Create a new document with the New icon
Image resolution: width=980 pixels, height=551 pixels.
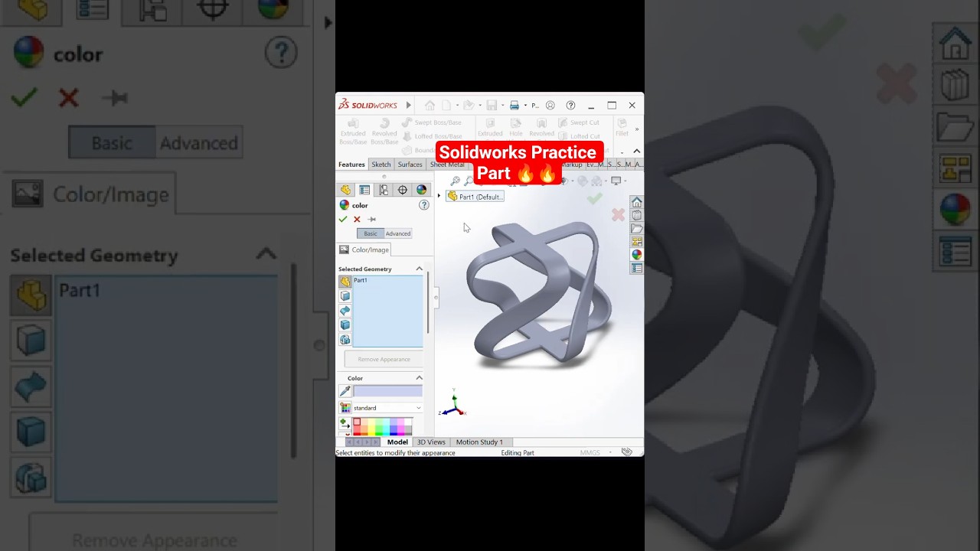[x=446, y=106]
